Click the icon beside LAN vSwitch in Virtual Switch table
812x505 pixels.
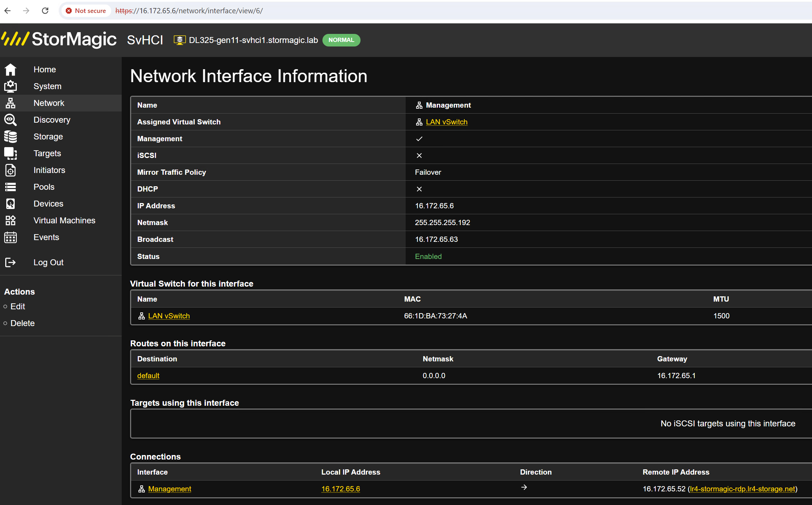click(x=142, y=316)
